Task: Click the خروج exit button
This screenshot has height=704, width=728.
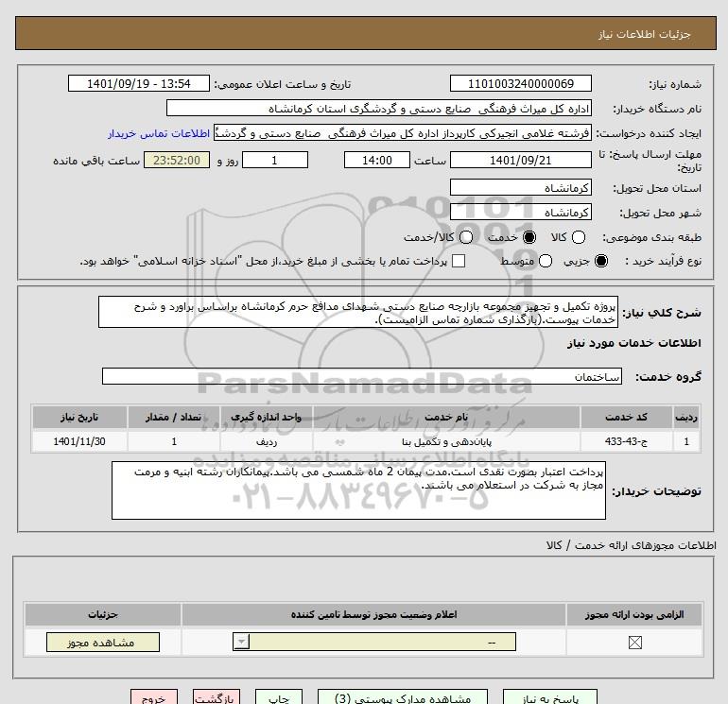Action: coord(154,697)
